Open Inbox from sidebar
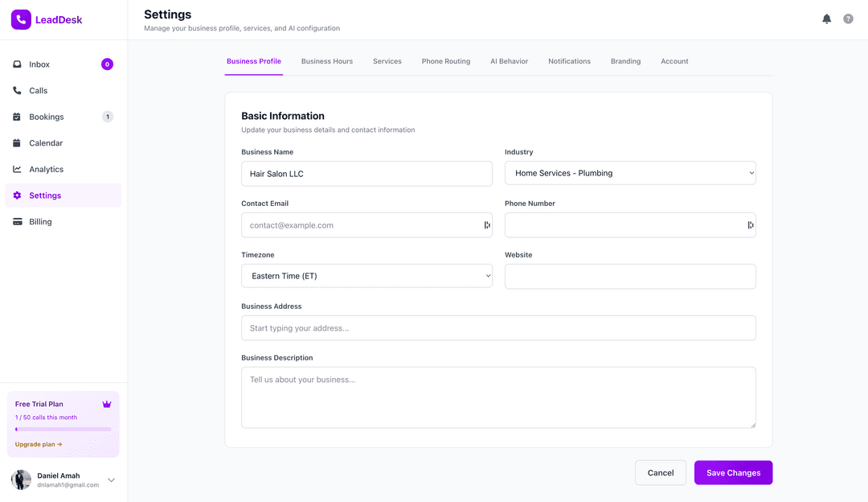 (39, 64)
